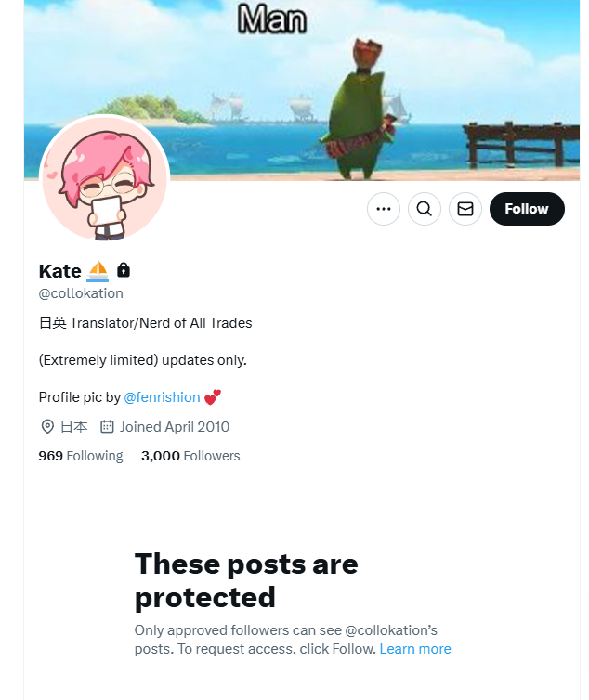The height and width of the screenshot is (700, 589).
Task: Click the Learn more link
Action: point(415,649)
